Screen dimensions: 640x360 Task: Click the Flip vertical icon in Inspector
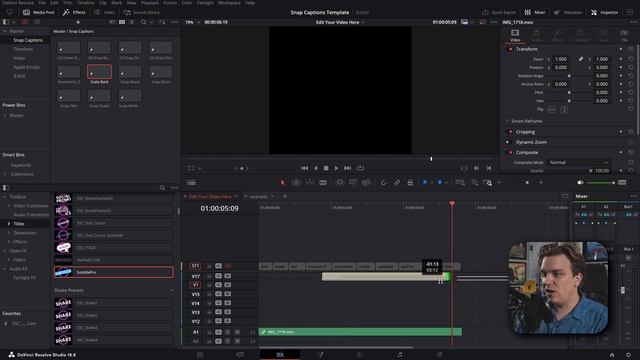coord(564,109)
